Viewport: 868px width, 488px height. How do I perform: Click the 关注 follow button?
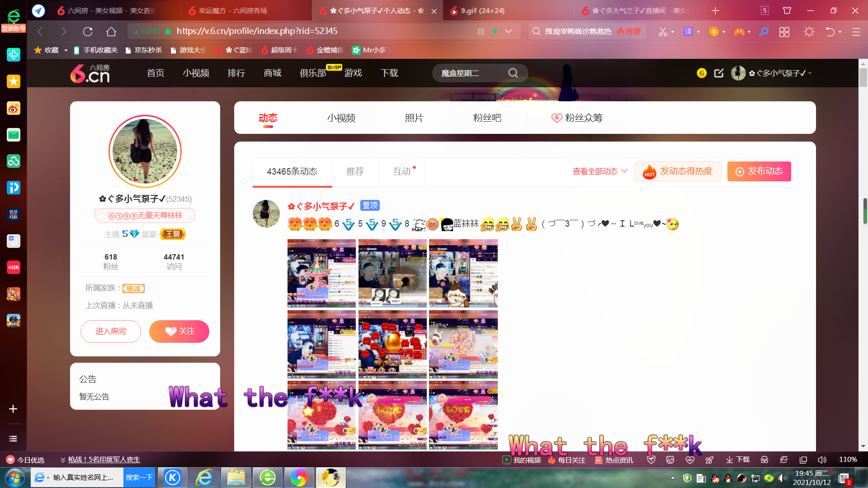pyautogui.click(x=179, y=332)
